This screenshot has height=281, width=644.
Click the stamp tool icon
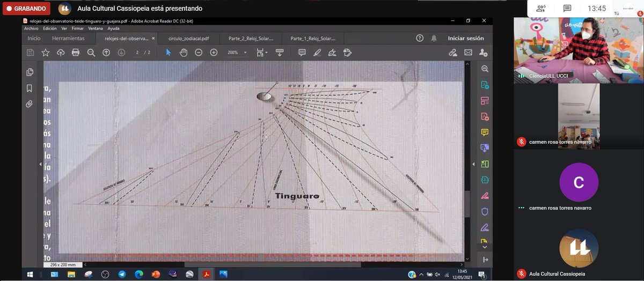point(347,53)
